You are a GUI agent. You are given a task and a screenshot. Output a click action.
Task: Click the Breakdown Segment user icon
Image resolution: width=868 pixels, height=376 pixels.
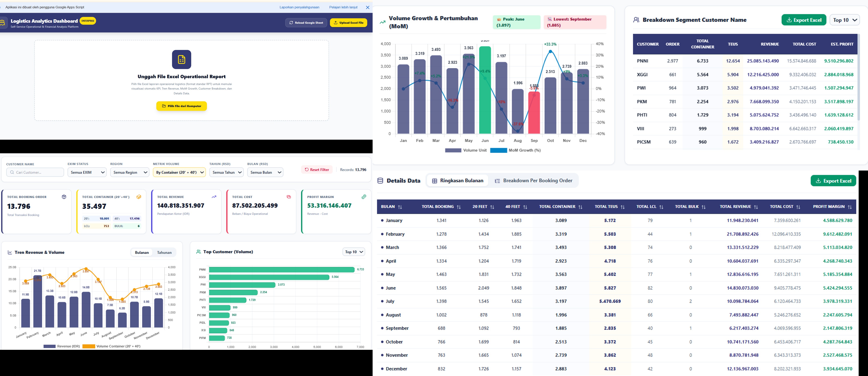click(636, 20)
